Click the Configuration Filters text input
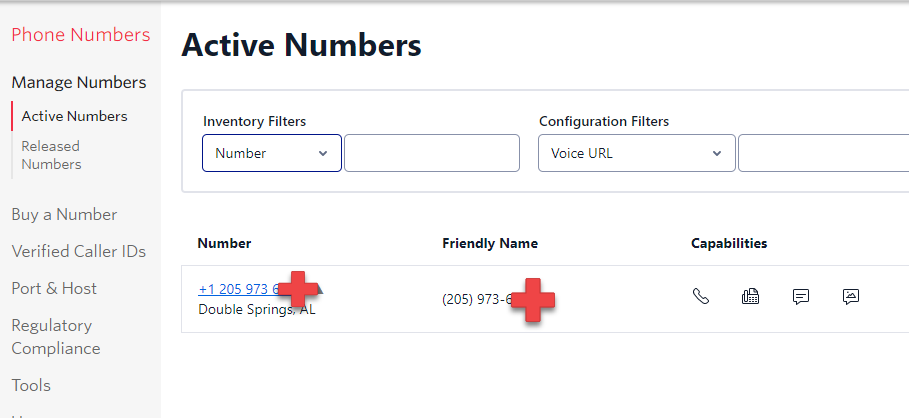The width and height of the screenshot is (909, 418). pos(822,153)
